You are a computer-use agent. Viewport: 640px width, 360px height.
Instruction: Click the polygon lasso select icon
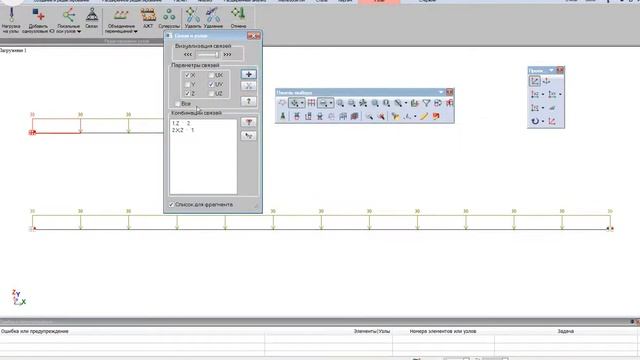tap(282, 103)
